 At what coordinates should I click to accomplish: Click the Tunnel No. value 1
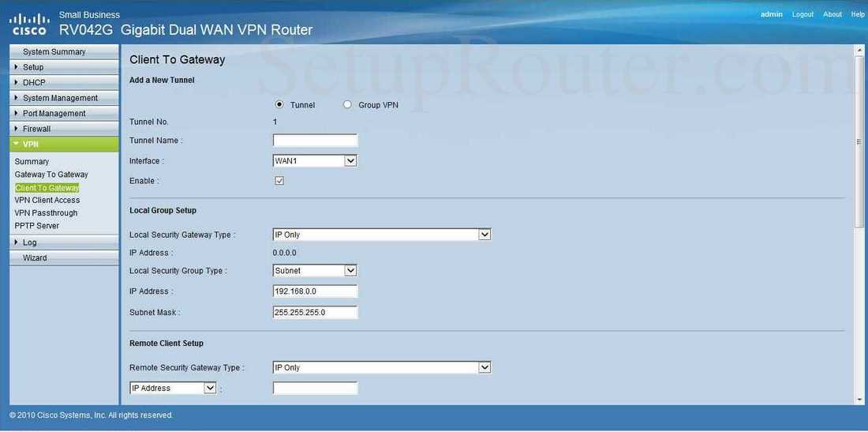(x=275, y=122)
